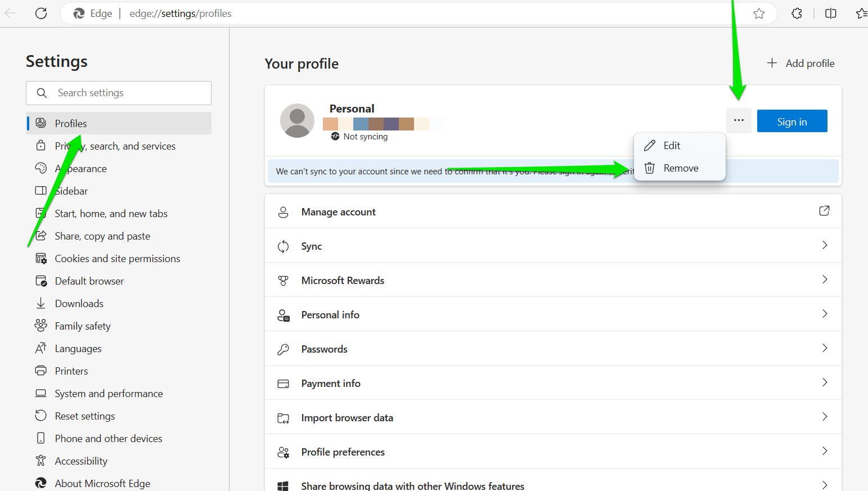The height and width of the screenshot is (491, 868).
Task: Click the Cookies and site permissions icon
Action: 41,258
